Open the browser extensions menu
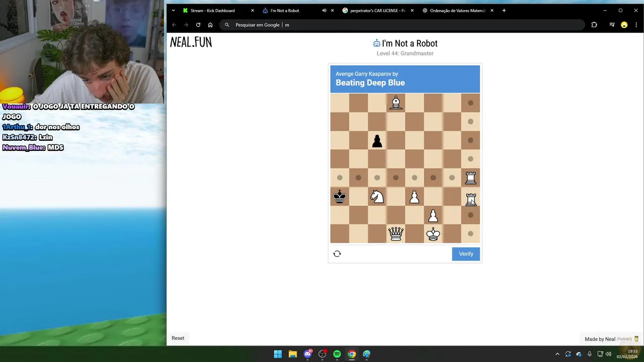This screenshot has width=644, height=362. click(x=594, y=25)
